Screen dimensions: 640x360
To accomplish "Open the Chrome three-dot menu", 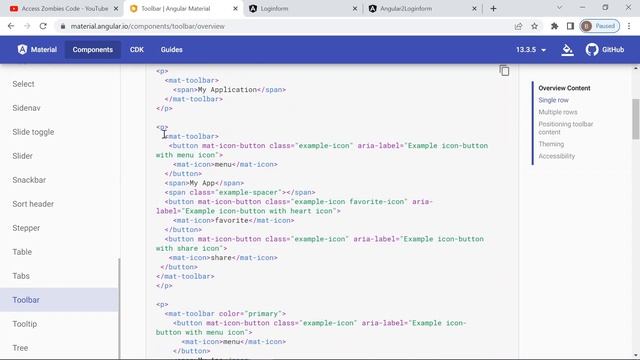I will coord(629,26).
